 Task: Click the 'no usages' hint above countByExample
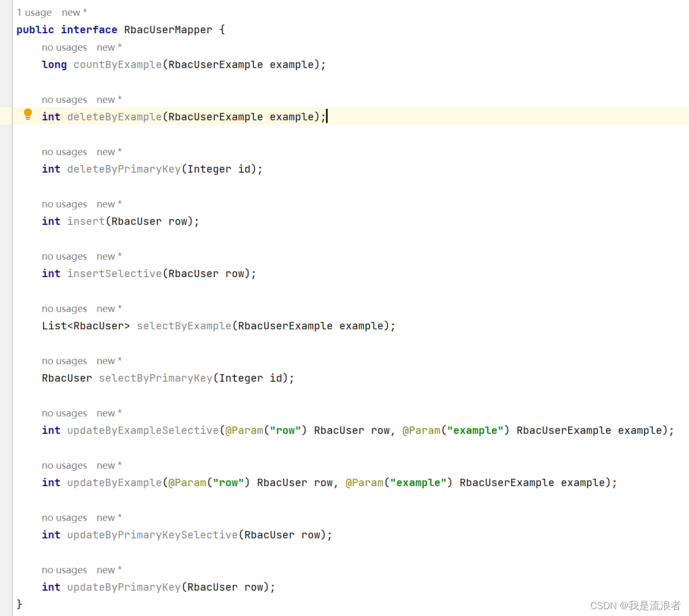click(x=64, y=48)
